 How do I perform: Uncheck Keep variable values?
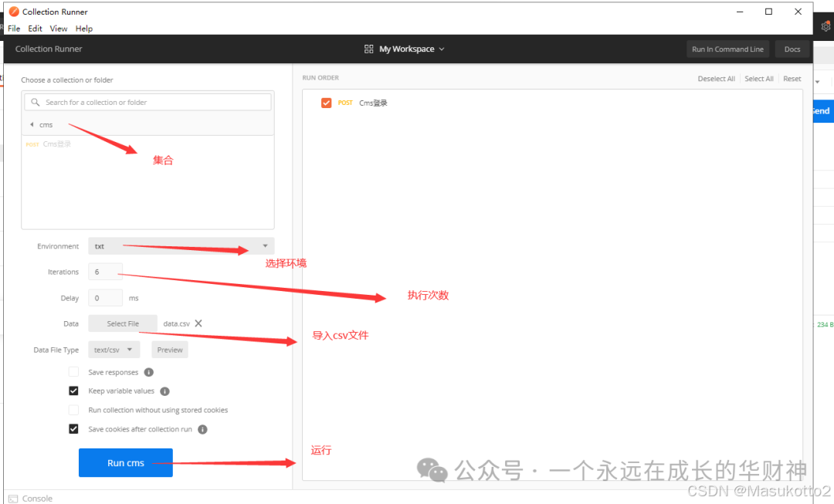pyautogui.click(x=73, y=391)
